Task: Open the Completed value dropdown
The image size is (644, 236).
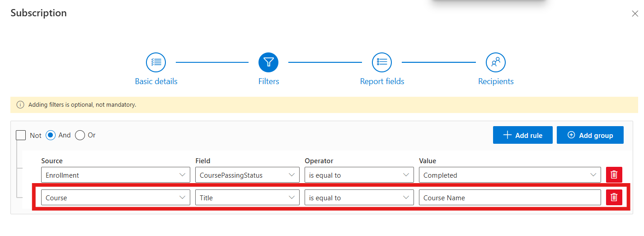Action: 509,175
